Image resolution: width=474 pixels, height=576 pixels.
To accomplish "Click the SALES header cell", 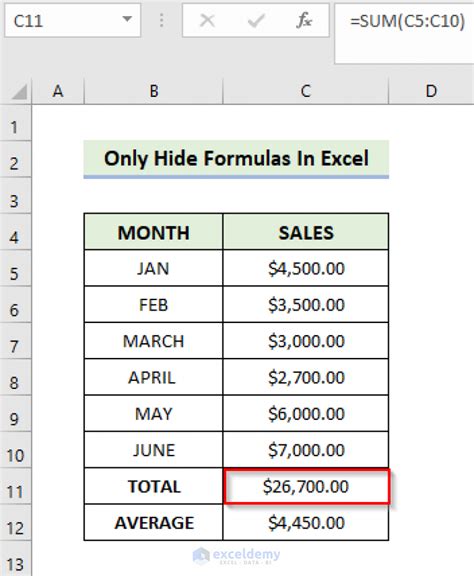I will (x=306, y=232).
